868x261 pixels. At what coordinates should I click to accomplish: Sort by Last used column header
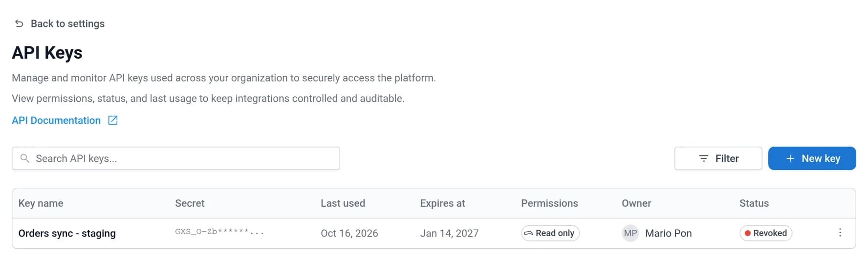pos(343,203)
